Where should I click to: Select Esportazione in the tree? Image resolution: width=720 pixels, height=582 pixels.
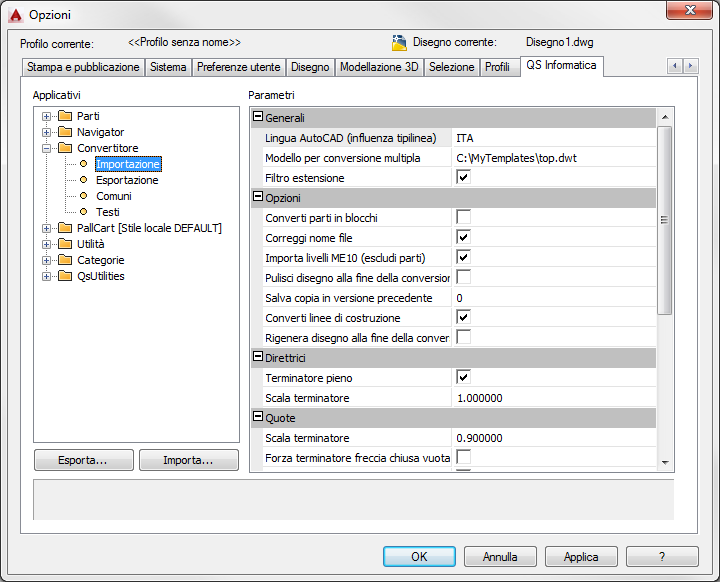point(127,180)
